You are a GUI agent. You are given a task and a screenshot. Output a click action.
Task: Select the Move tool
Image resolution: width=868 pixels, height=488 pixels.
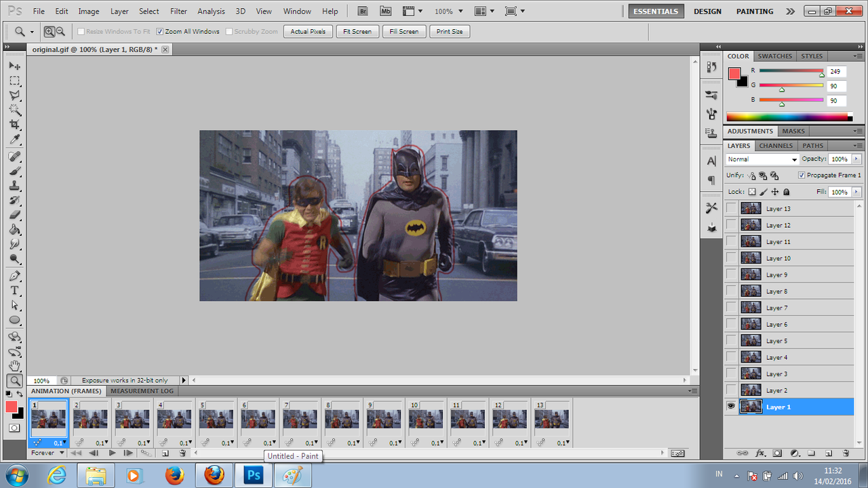(14, 66)
